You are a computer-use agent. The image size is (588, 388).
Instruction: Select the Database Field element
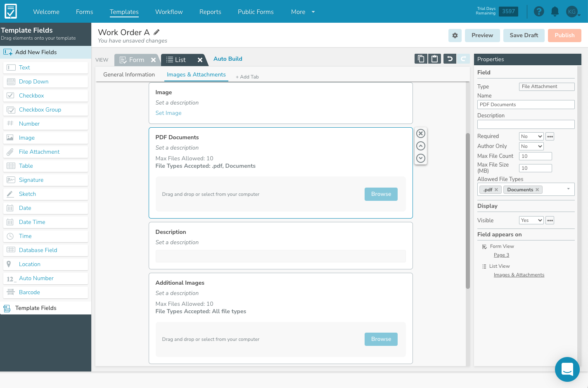click(x=45, y=250)
